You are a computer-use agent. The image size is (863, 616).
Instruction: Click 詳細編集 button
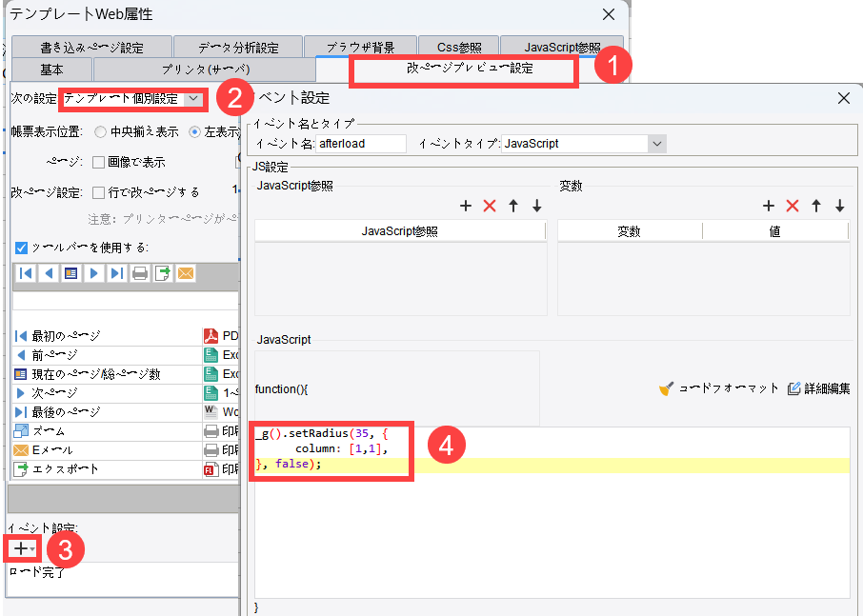click(819, 388)
